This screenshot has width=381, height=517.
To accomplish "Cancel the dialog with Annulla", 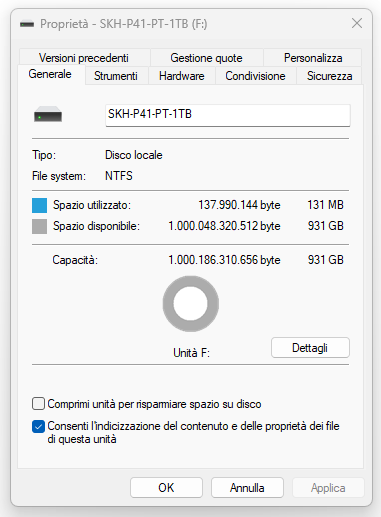I will click(x=247, y=488).
